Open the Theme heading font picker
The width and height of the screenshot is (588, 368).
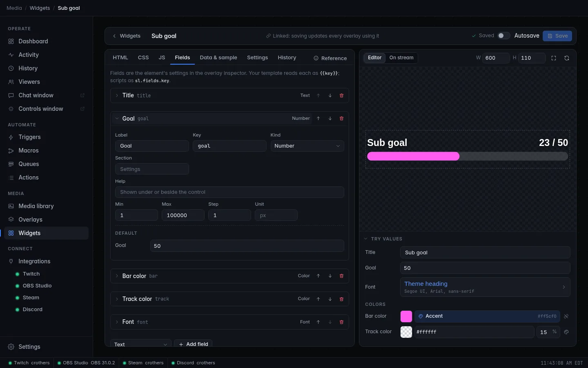[485, 287]
